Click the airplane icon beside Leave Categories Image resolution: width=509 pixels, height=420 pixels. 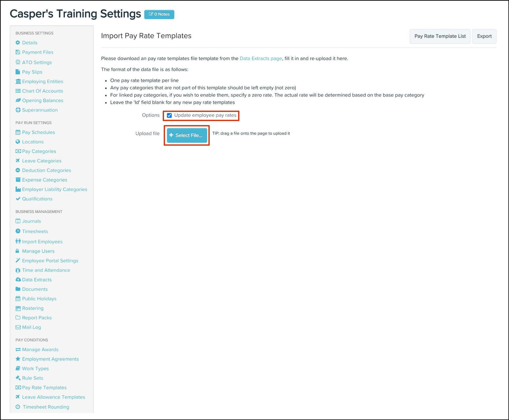coord(18,161)
